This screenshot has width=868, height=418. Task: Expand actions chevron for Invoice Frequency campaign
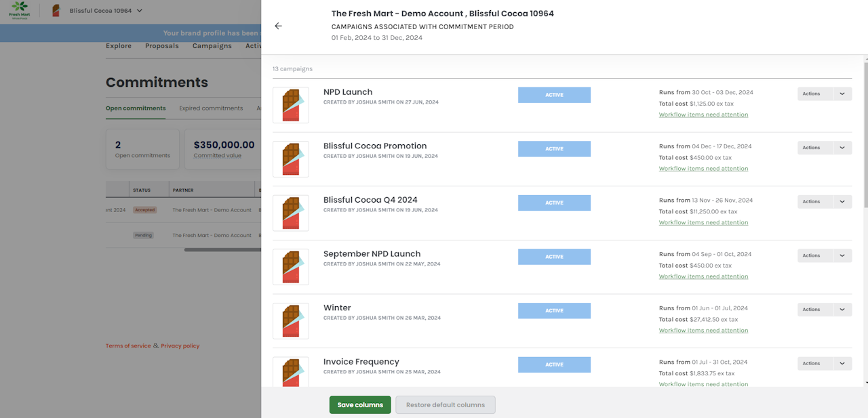(x=842, y=363)
